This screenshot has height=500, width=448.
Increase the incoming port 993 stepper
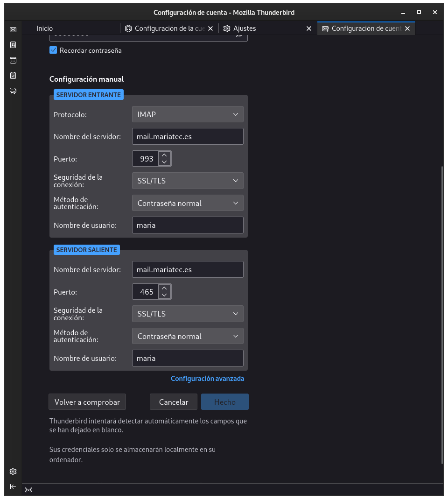pyautogui.click(x=164, y=155)
